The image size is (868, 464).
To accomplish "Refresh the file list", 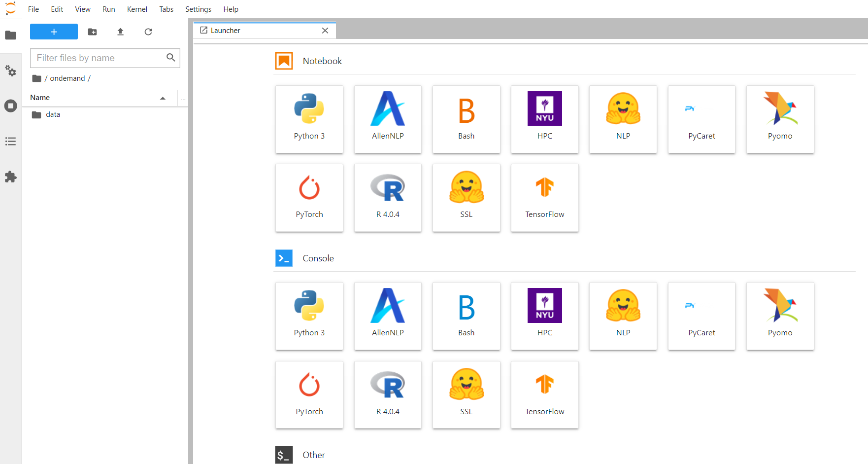I will click(x=148, y=32).
